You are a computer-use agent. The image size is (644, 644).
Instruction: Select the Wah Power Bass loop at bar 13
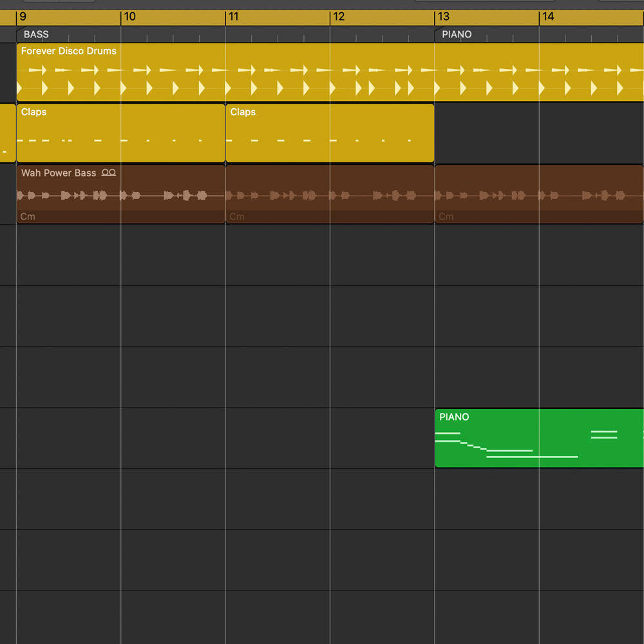pos(539,194)
